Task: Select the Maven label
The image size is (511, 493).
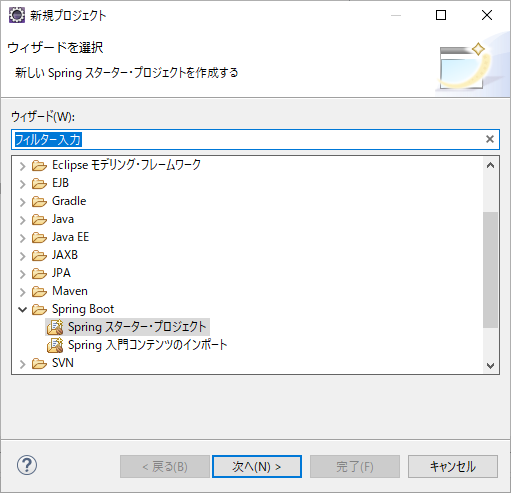Action: point(70,291)
